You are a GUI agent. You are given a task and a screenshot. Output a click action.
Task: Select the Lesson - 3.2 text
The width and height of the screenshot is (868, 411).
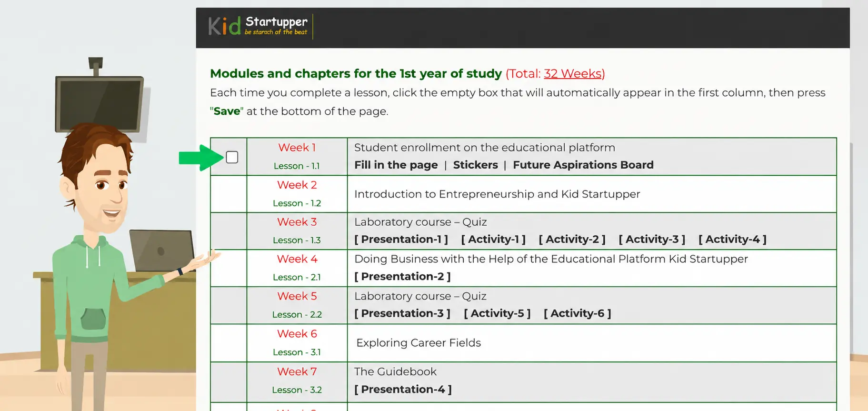(297, 390)
